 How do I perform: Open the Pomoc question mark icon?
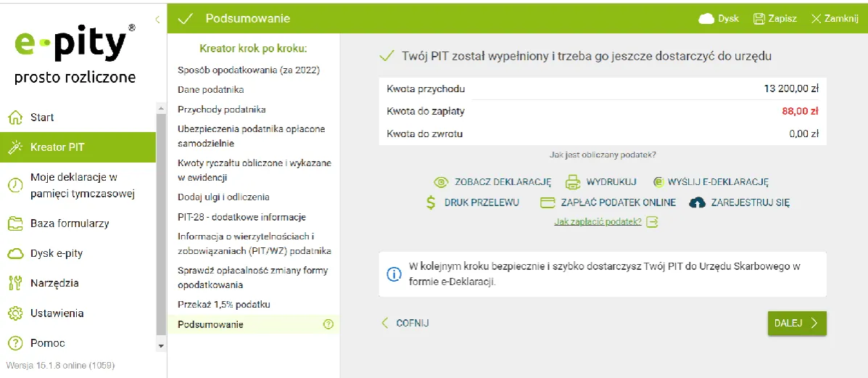point(15,343)
